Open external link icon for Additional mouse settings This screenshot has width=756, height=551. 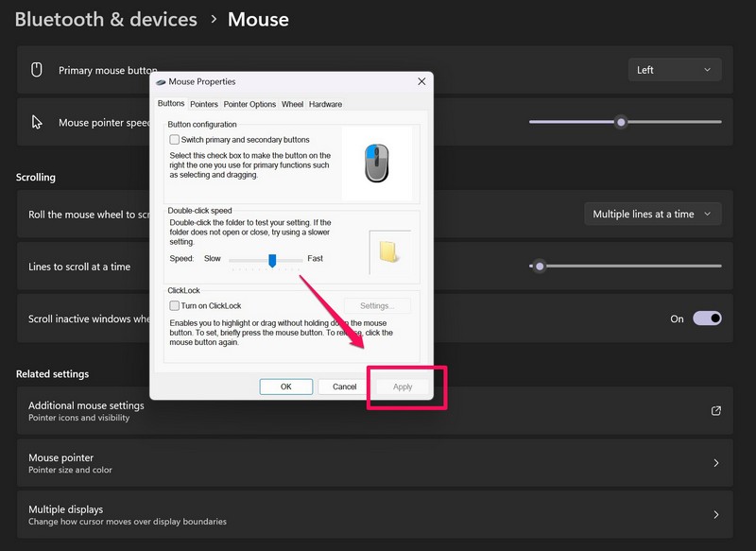[x=715, y=411]
